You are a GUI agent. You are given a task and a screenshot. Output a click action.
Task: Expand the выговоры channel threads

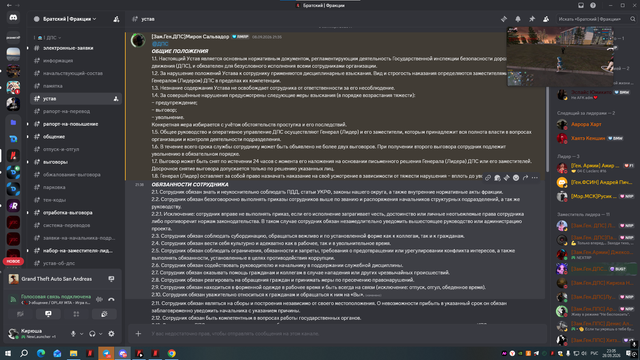[x=28, y=162]
